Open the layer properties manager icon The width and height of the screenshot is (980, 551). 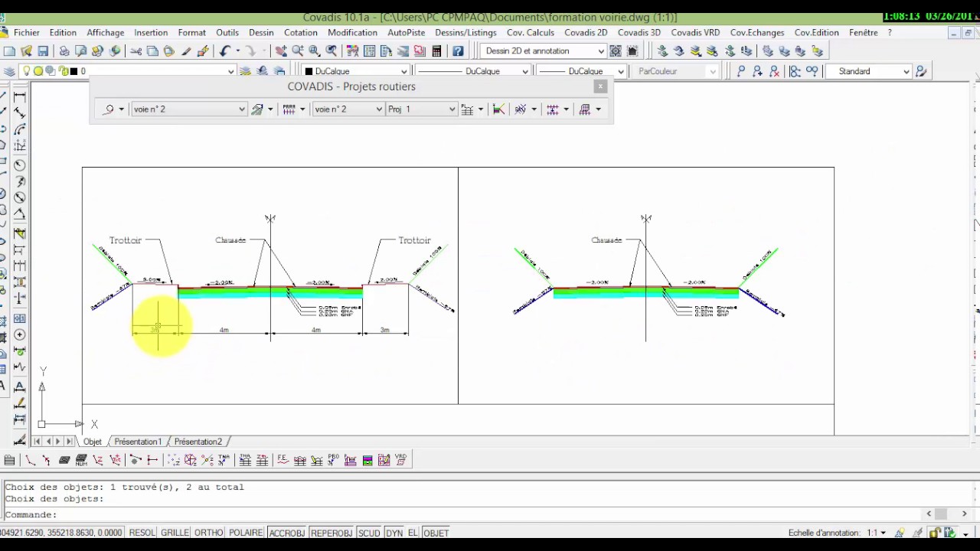9,71
